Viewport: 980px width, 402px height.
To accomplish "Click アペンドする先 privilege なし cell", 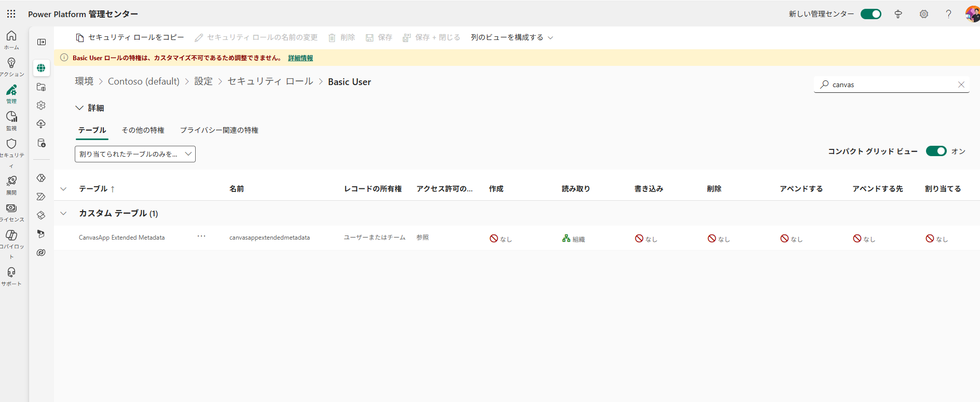I will pos(864,239).
